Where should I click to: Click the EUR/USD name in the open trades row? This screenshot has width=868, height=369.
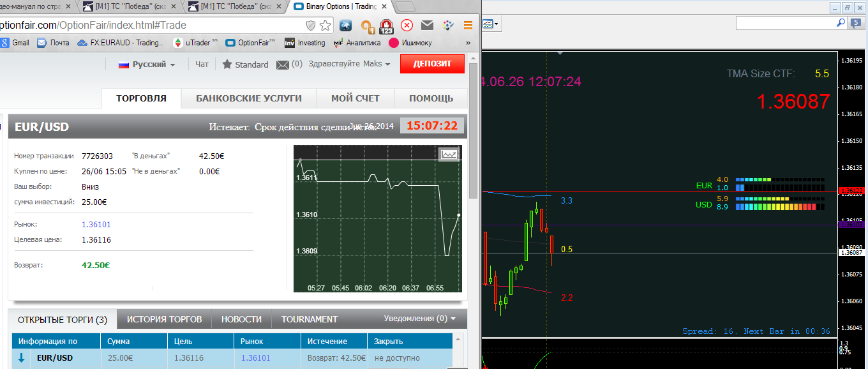pyautogui.click(x=55, y=358)
